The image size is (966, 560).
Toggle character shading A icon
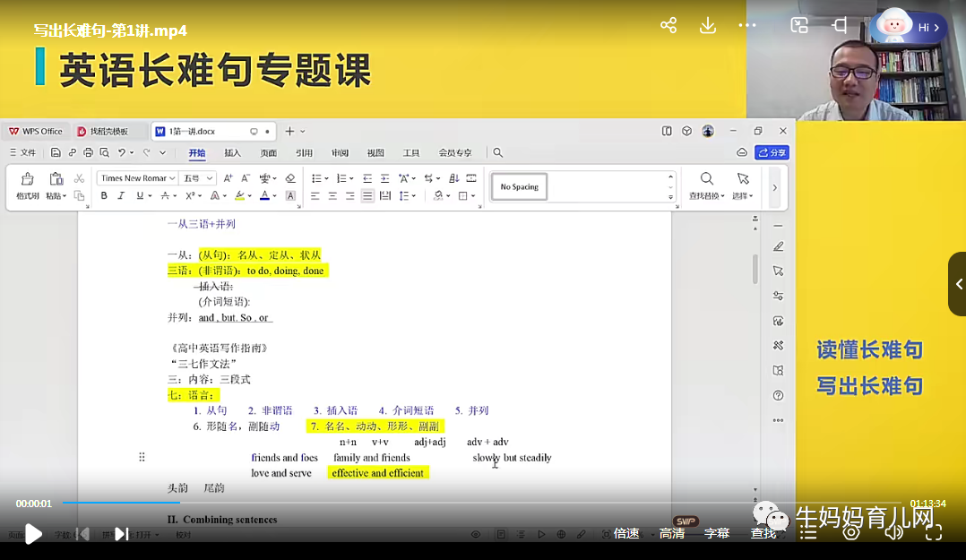290,196
